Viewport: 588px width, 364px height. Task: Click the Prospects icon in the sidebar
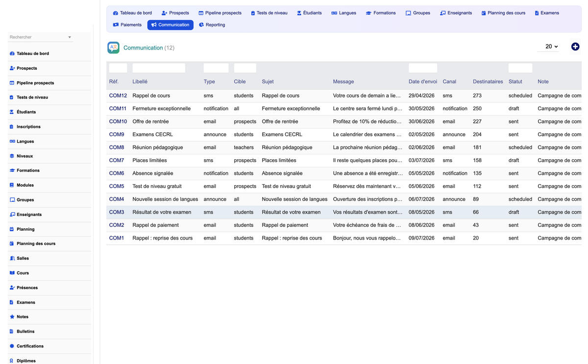coord(12,68)
